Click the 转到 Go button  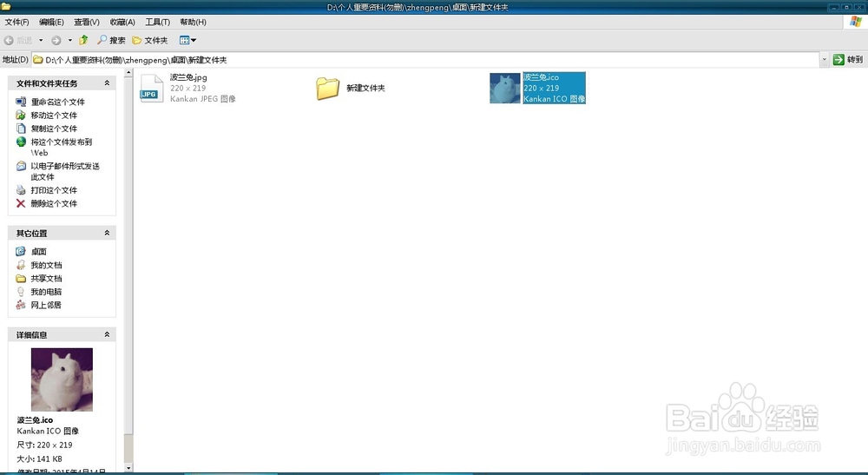[848, 59]
